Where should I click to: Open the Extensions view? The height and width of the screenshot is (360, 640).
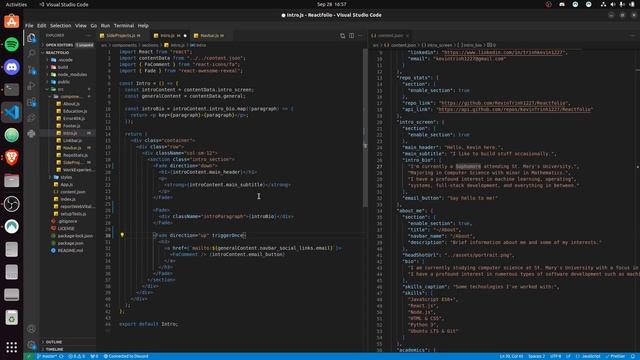click(31, 102)
